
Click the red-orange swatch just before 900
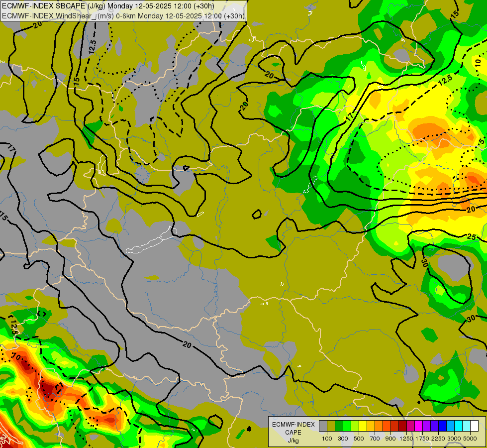pyautogui.click(x=387, y=426)
